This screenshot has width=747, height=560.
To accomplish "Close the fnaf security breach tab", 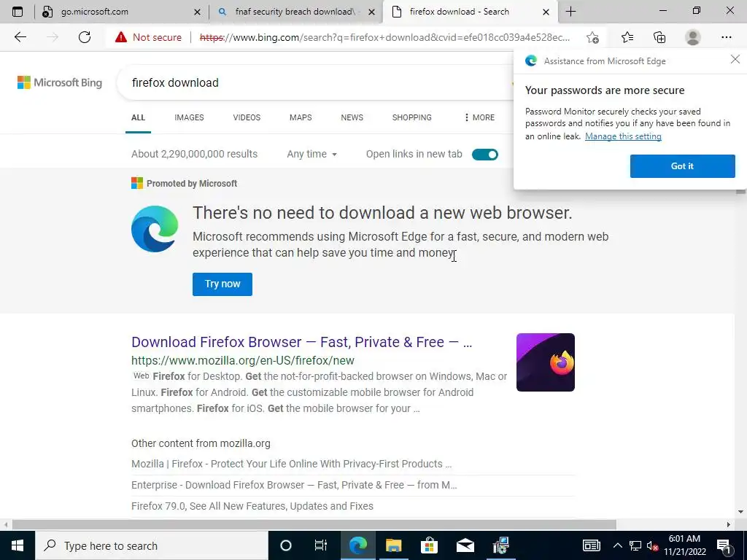I will coord(371,12).
